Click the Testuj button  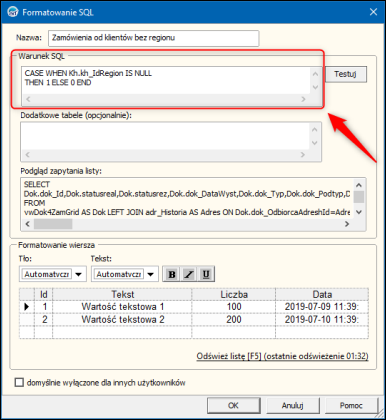346,74
